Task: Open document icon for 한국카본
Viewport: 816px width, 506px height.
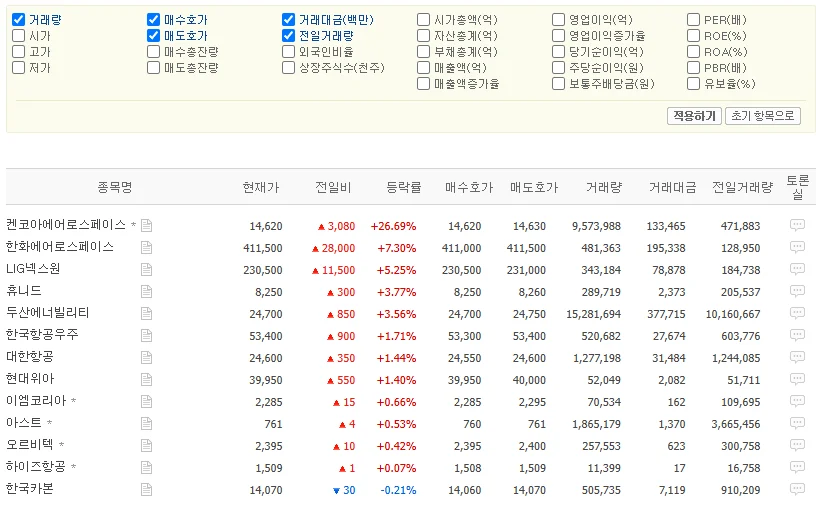Action: 147,489
